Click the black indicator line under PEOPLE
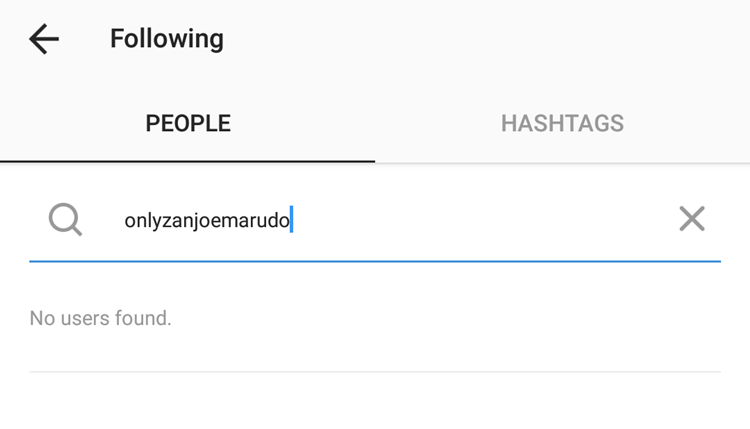The image size is (750, 429). pos(188,162)
